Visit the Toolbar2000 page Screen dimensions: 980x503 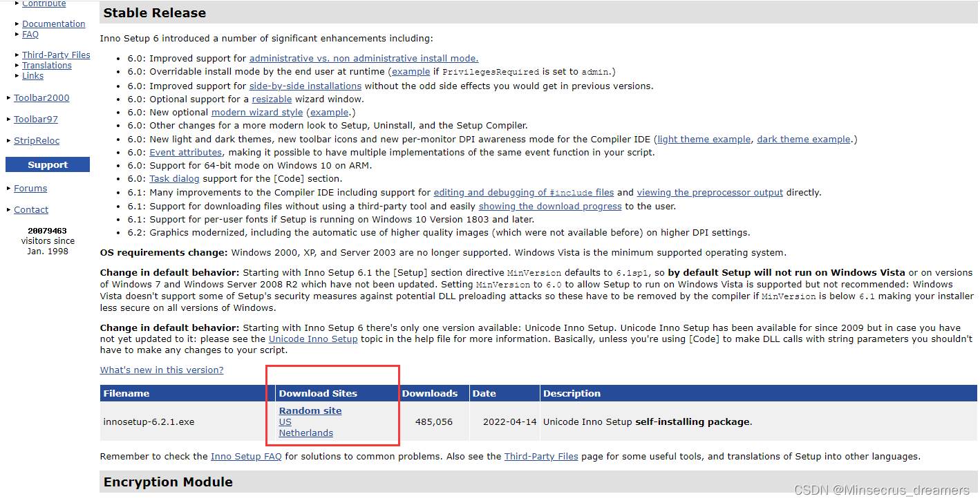coord(41,97)
